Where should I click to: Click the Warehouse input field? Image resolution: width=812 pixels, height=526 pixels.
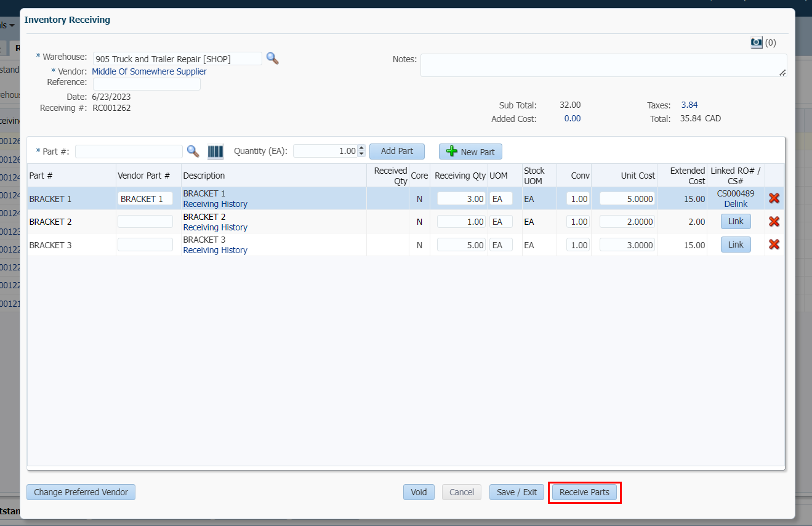click(x=177, y=59)
